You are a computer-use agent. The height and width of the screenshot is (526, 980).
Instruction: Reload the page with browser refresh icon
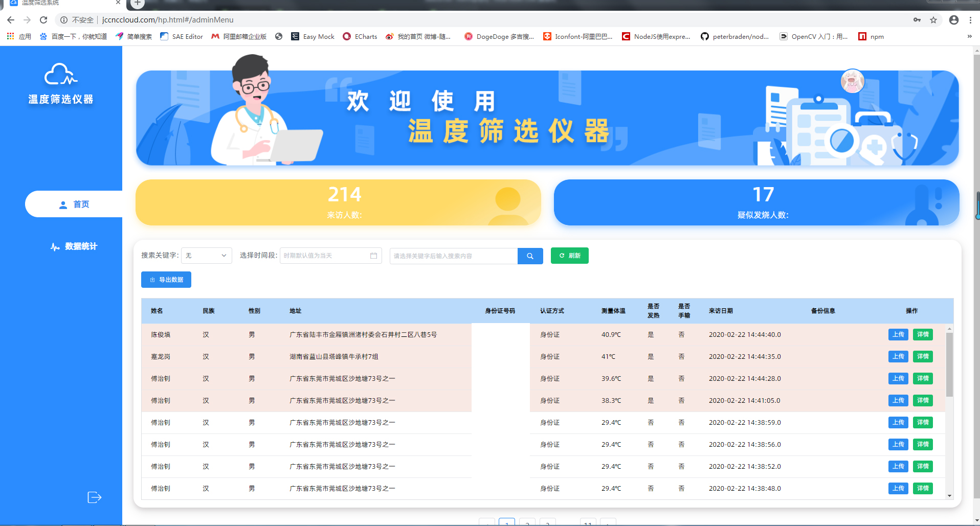[x=43, y=20]
